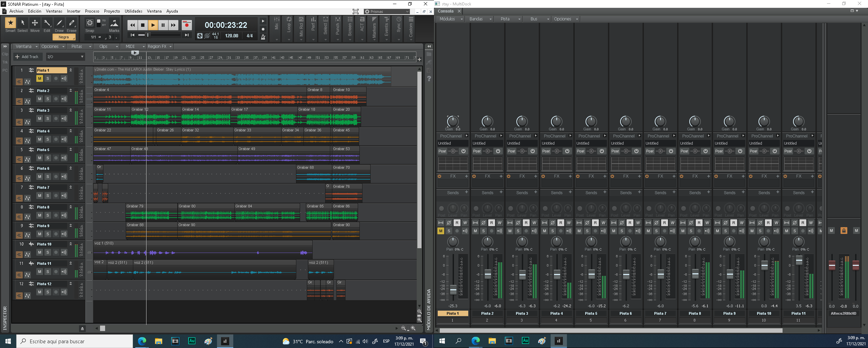868x348 pixels.
Task: Open the Mix module
Action: click(x=277, y=29)
